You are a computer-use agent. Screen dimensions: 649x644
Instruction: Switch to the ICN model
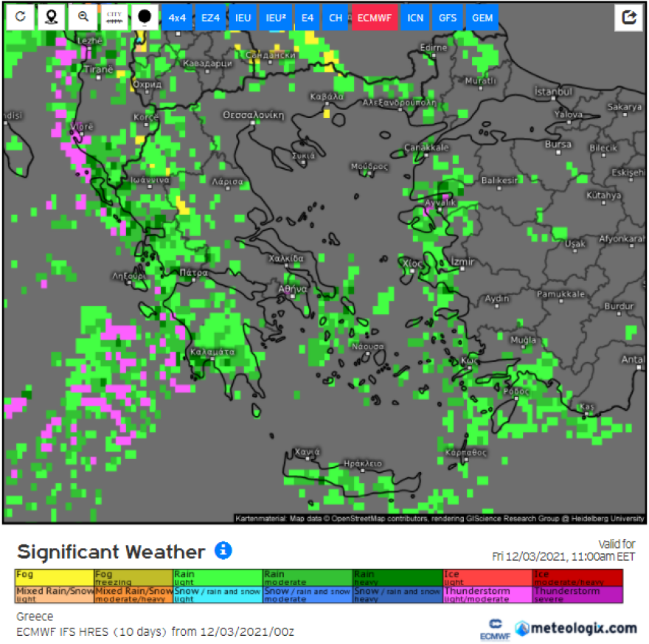[x=415, y=18]
